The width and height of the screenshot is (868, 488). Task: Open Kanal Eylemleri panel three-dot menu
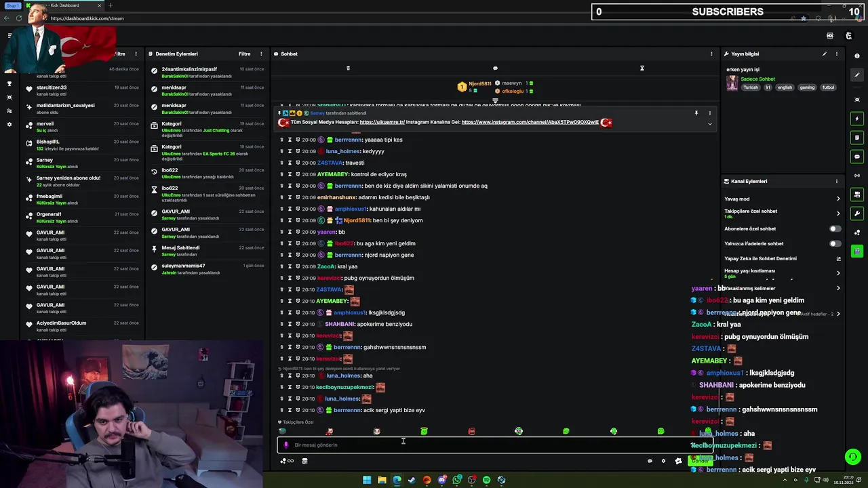837,181
